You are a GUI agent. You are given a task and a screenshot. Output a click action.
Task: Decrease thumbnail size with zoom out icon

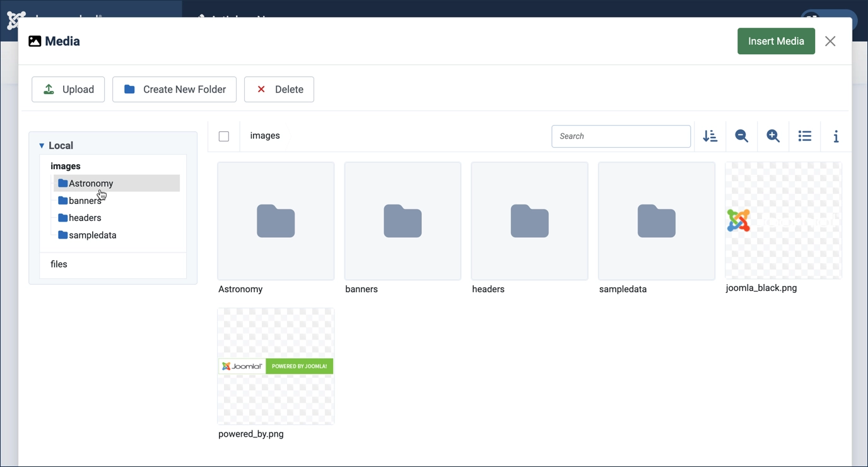(x=741, y=136)
